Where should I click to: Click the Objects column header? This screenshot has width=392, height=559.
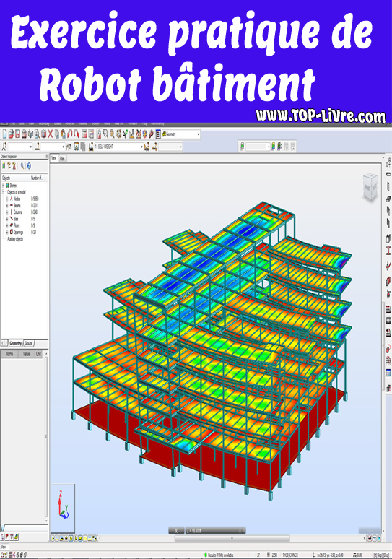coord(15,178)
